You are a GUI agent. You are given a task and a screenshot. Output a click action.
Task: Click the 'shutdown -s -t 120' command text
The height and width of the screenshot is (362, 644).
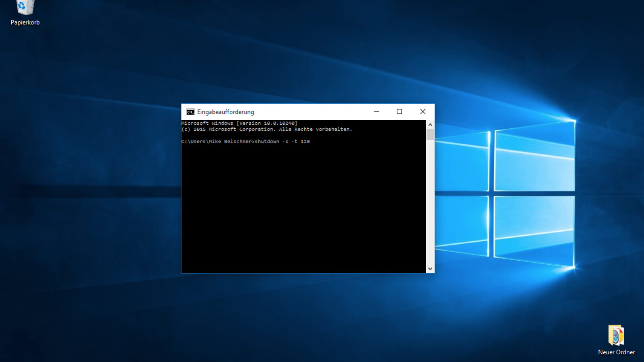tap(282, 142)
